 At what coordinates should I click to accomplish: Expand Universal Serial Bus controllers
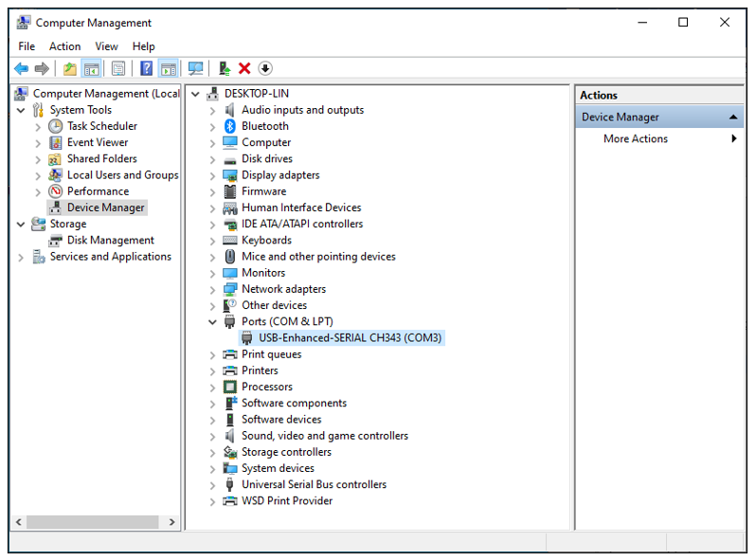pyautogui.click(x=212, y=485)
